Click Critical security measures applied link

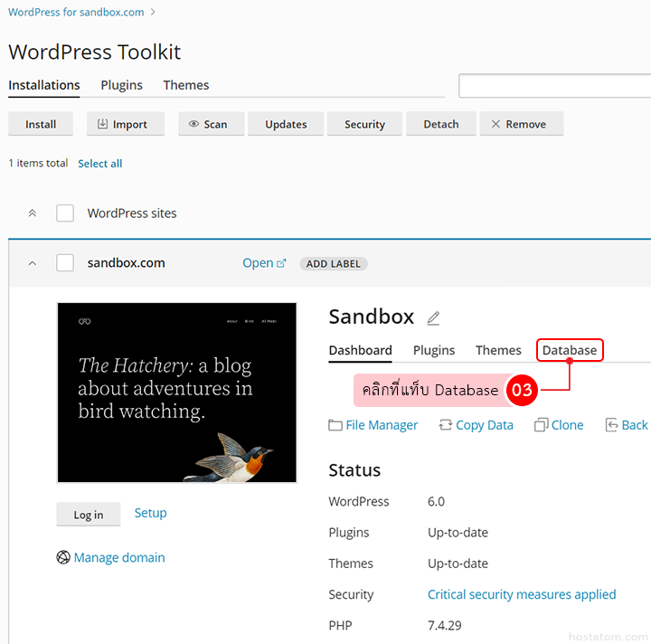pos(522,594)
